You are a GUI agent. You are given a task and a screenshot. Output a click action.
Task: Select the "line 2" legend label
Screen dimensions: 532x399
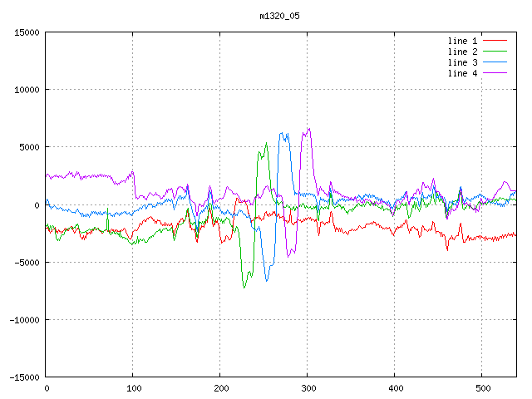(x=463, y=52)
